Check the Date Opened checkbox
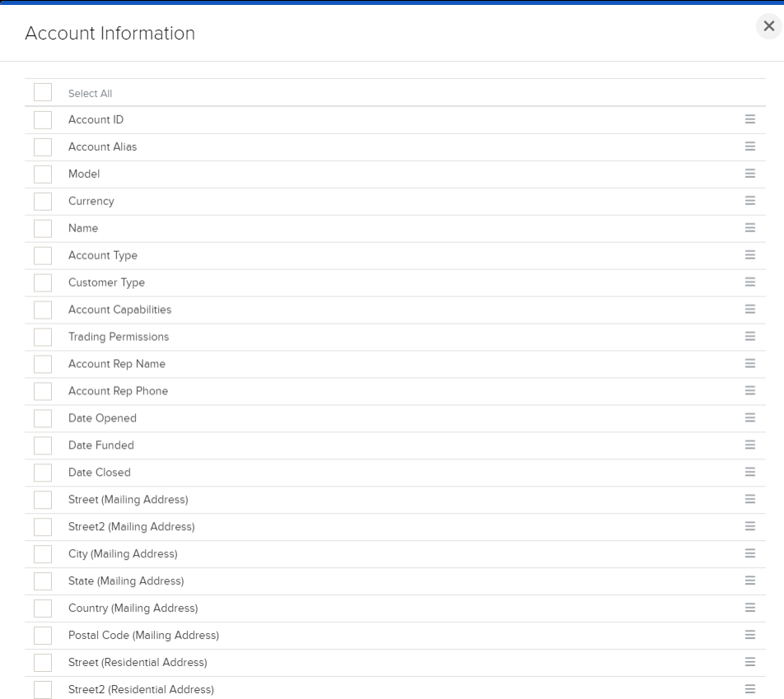 click(x=43, y=418)
